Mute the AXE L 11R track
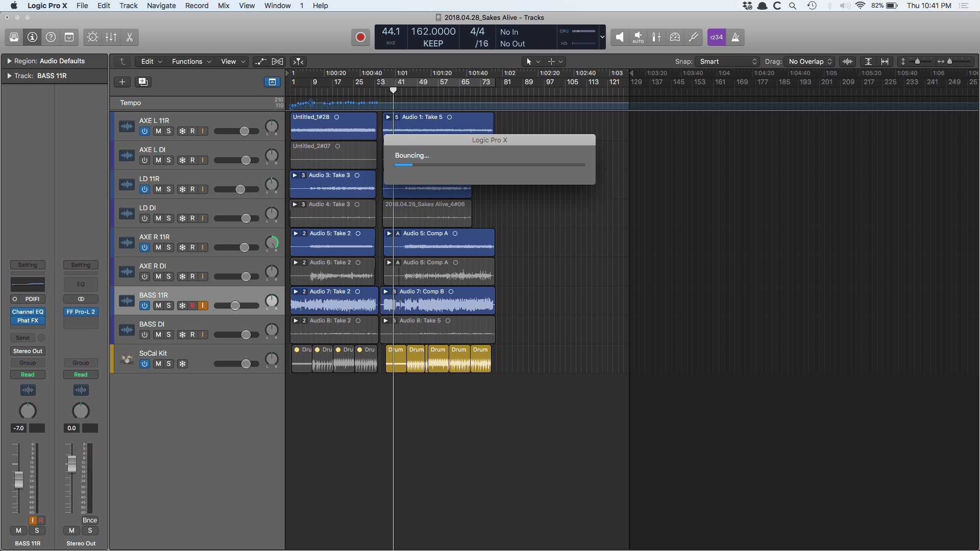Screen dimensions: 980x551 (x=158, y=132)
